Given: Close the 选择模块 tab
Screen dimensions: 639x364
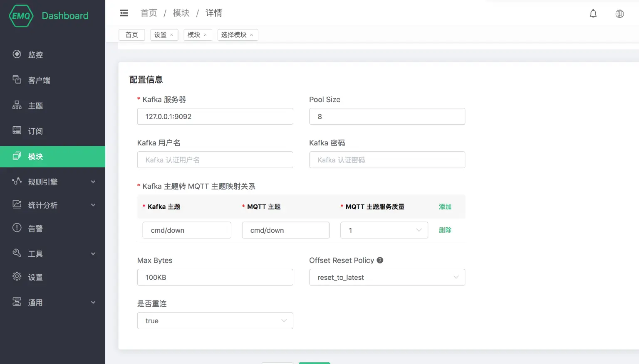Looking at the screenshot, I should [x=251, y=35].
